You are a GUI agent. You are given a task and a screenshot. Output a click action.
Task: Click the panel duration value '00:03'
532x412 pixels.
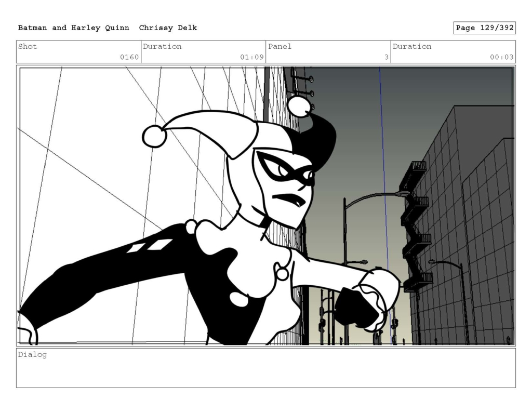[501, 57]
